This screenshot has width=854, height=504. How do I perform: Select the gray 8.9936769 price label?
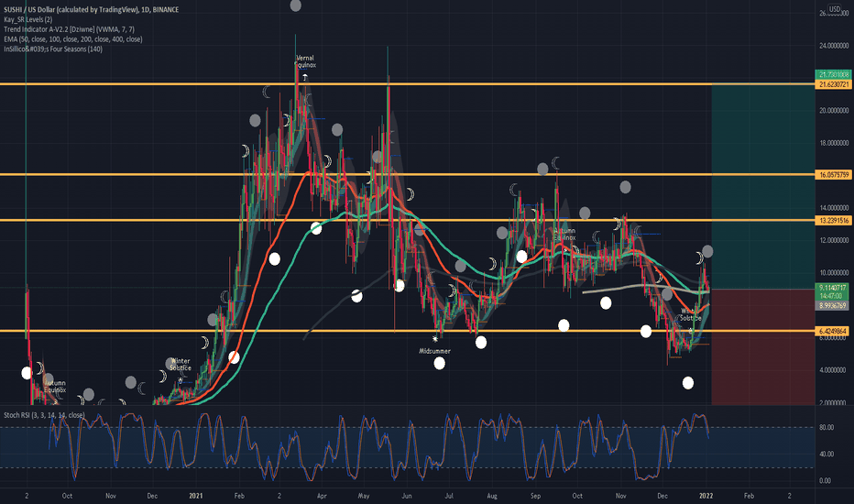(833, 306)
